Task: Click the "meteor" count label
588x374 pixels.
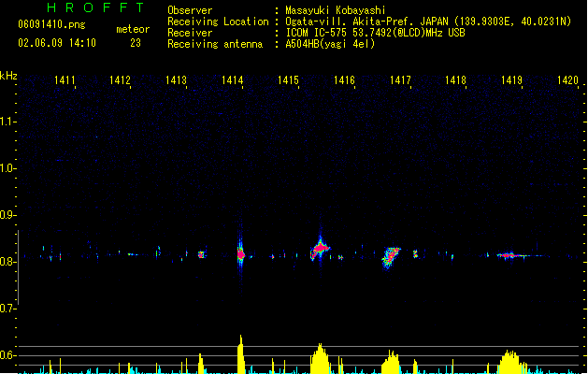Action: tap(133, 29)
